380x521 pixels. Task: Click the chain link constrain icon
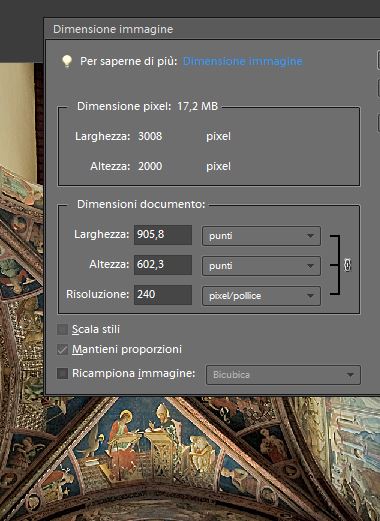347,265
